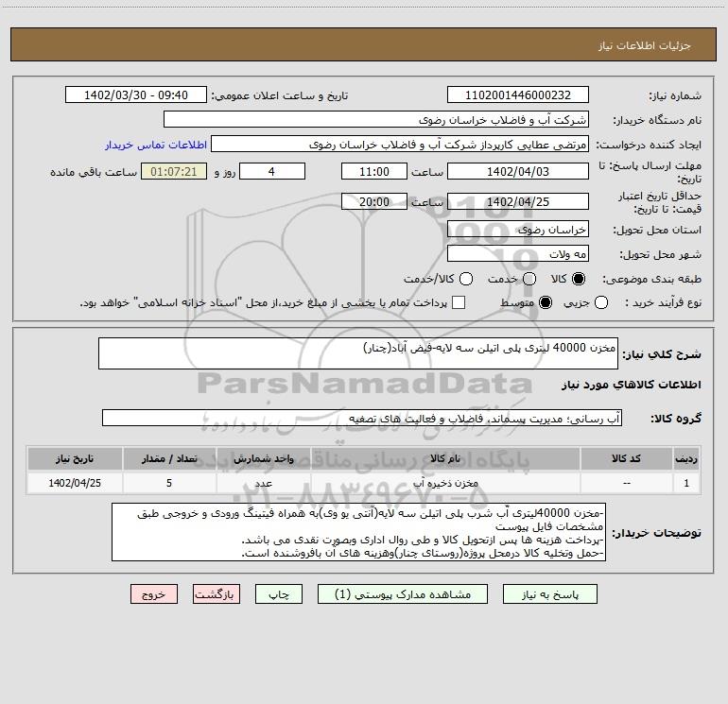
Task: Open the اطلاعات تماس خریدار link
Action: [x=156, y=145]
